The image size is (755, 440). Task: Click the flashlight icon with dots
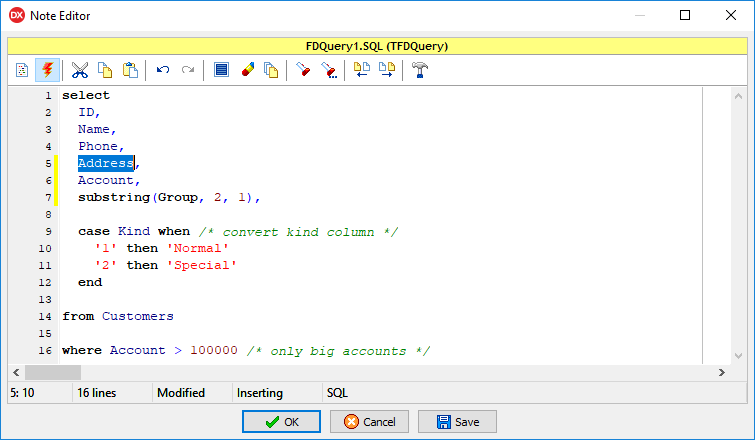click(x=328, y=70)
